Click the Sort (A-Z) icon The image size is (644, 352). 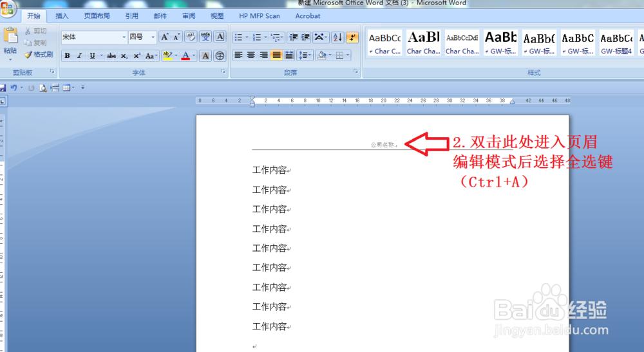(337, 38)
